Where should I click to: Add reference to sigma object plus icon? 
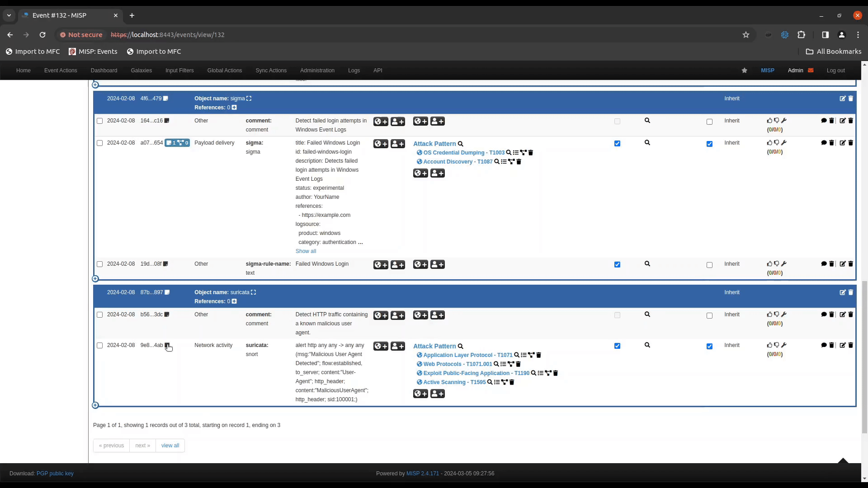[x=234, y=108]
